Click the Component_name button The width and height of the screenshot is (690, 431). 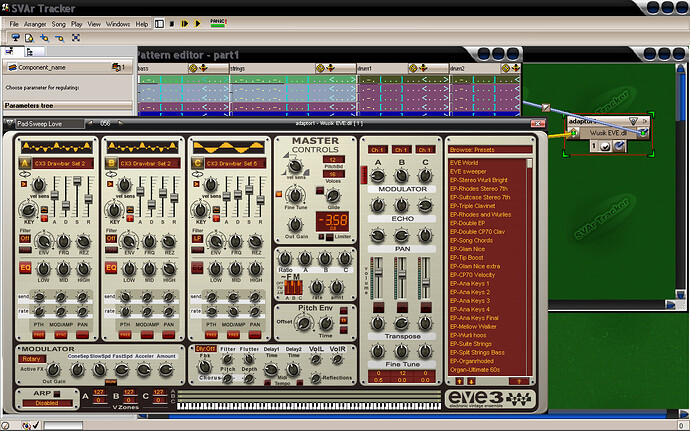point(68,67)
